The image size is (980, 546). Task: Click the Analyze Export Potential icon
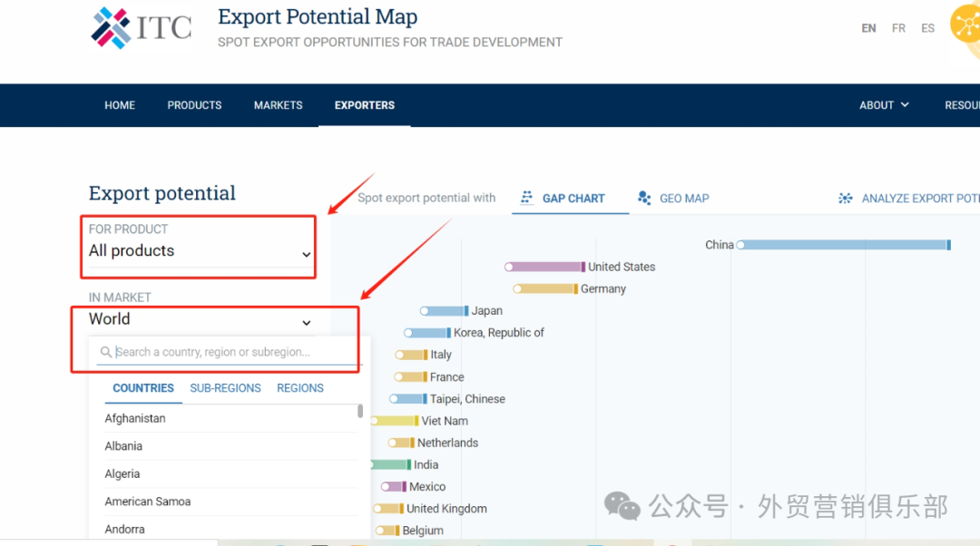[846, 198]
